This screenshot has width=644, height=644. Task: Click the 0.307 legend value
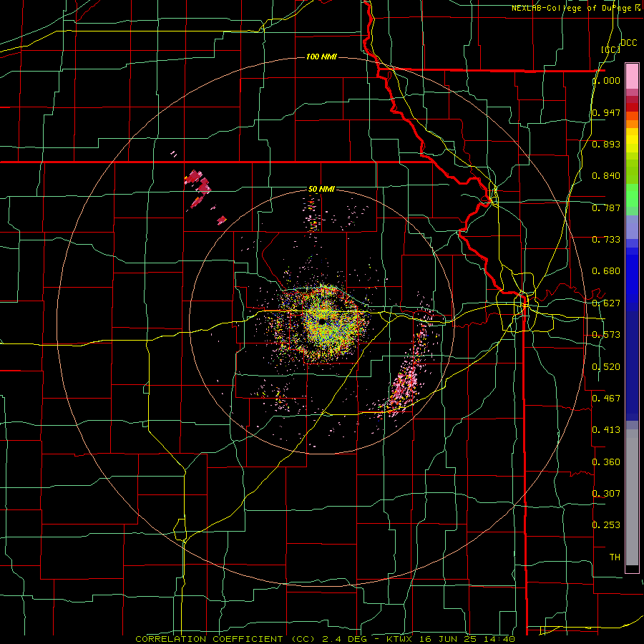[606, 494]
